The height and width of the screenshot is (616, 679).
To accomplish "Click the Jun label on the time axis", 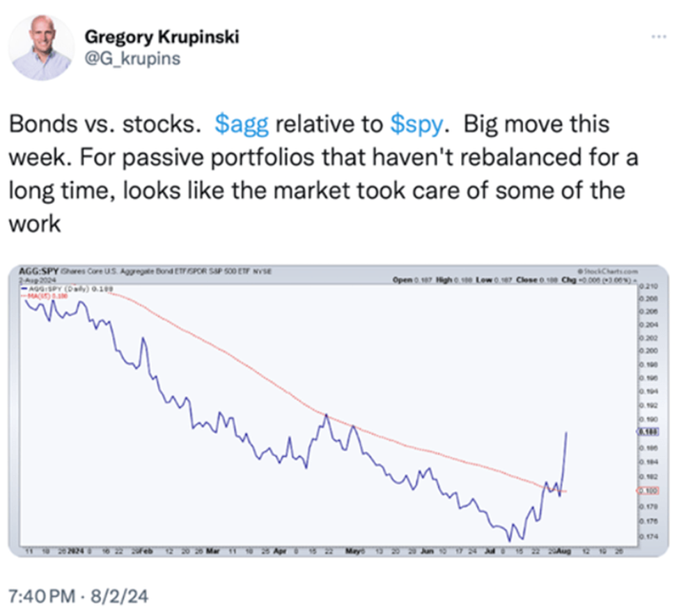I will [427, 551].
